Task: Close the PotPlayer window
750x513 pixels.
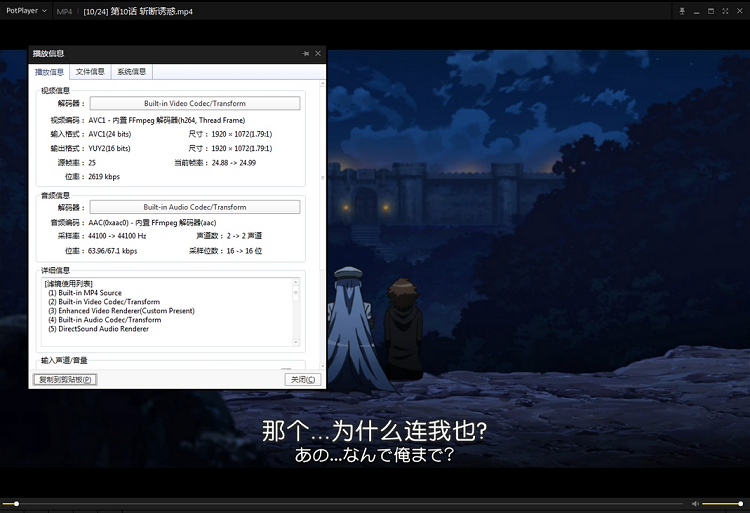Action: tap(739, 10)
